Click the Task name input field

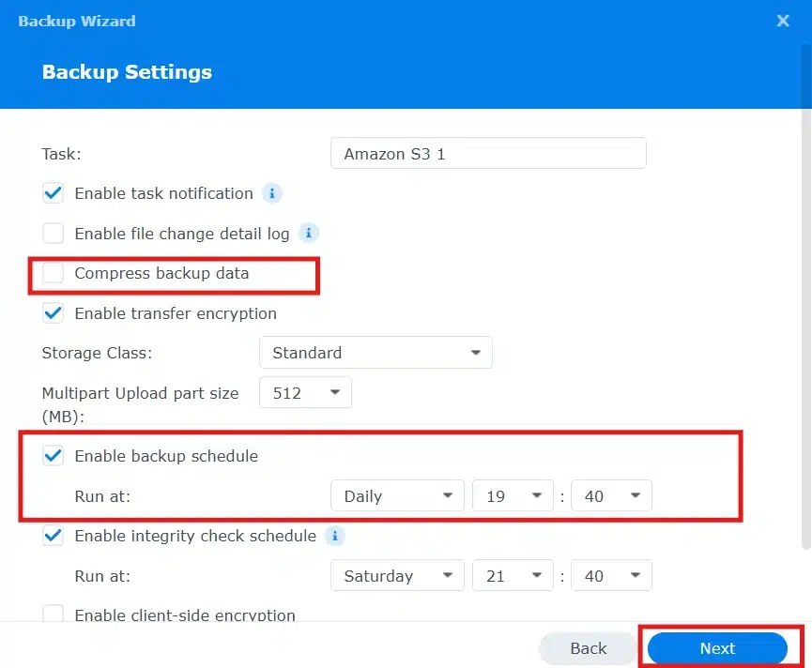coord(488,154)
